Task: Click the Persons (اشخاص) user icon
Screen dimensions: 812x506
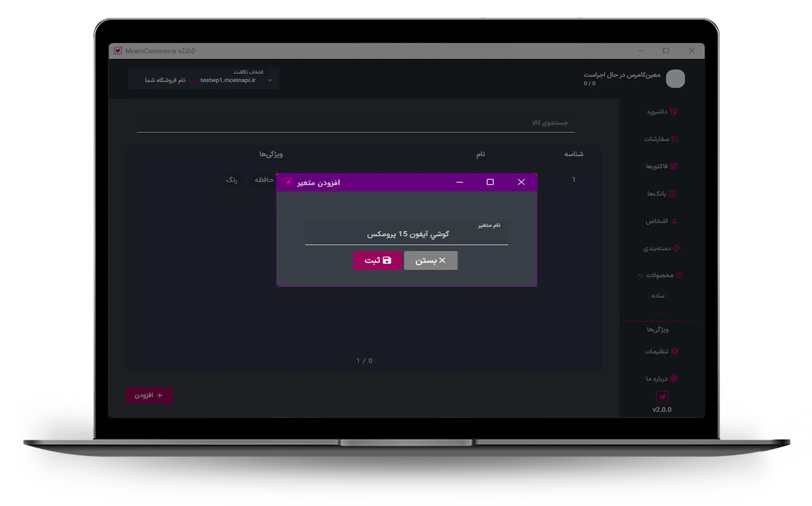Action: tap(674, 221)
